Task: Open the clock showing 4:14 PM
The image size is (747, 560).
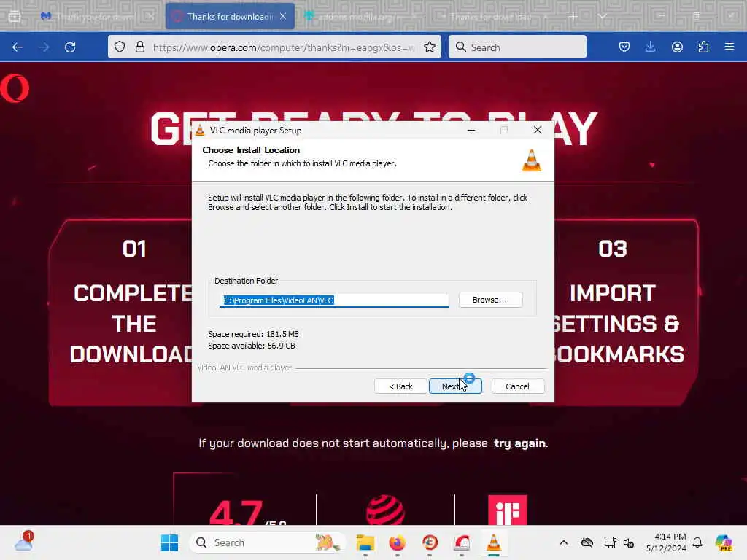Action: tap(666, 542)
